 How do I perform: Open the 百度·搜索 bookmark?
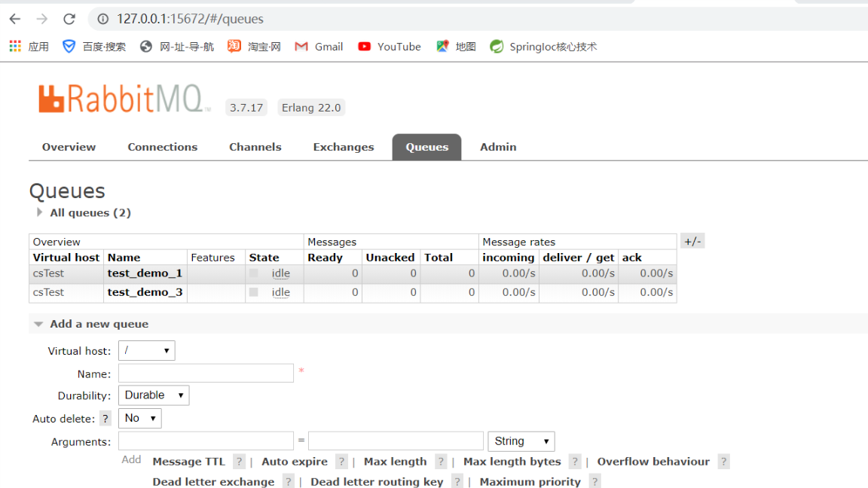[x=94, y=47]
